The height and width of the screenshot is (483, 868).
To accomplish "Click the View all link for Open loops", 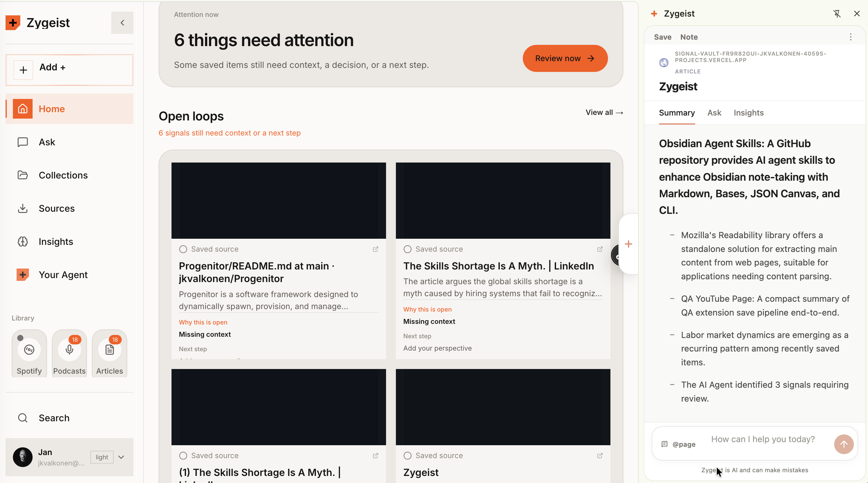I will pos(604,112).
